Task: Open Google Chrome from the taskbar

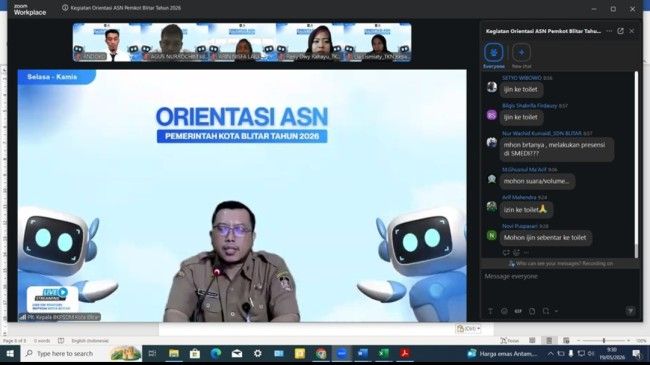Action: coord(320,354)
